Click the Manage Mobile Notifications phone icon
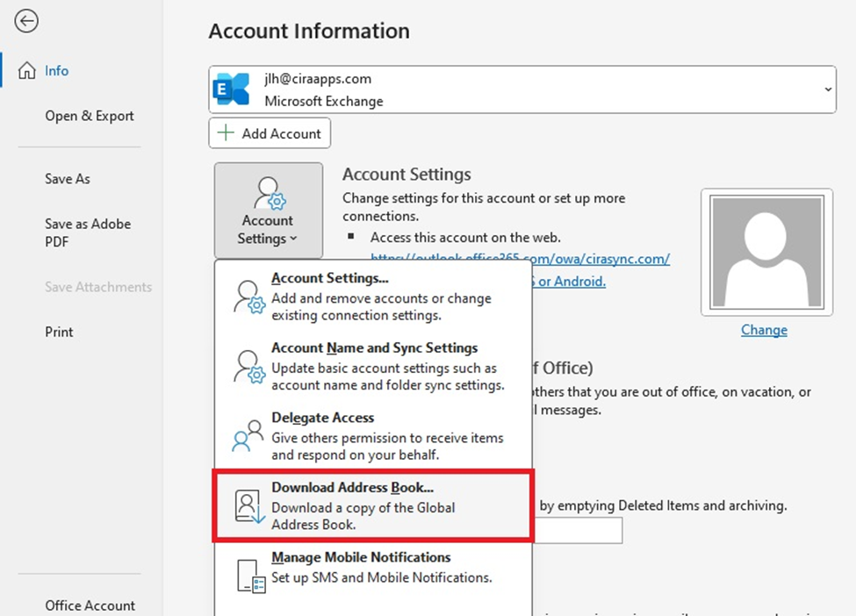 coord(251,577)
